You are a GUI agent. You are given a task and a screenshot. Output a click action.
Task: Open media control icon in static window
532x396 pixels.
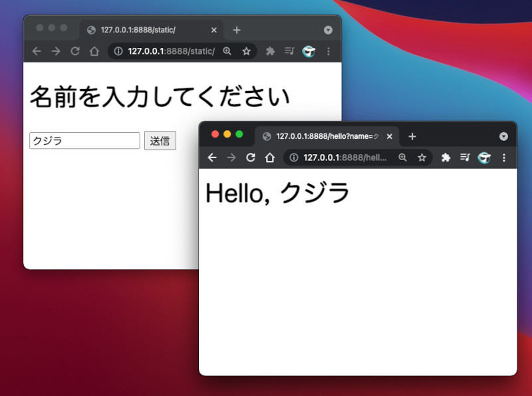point(289,51)
